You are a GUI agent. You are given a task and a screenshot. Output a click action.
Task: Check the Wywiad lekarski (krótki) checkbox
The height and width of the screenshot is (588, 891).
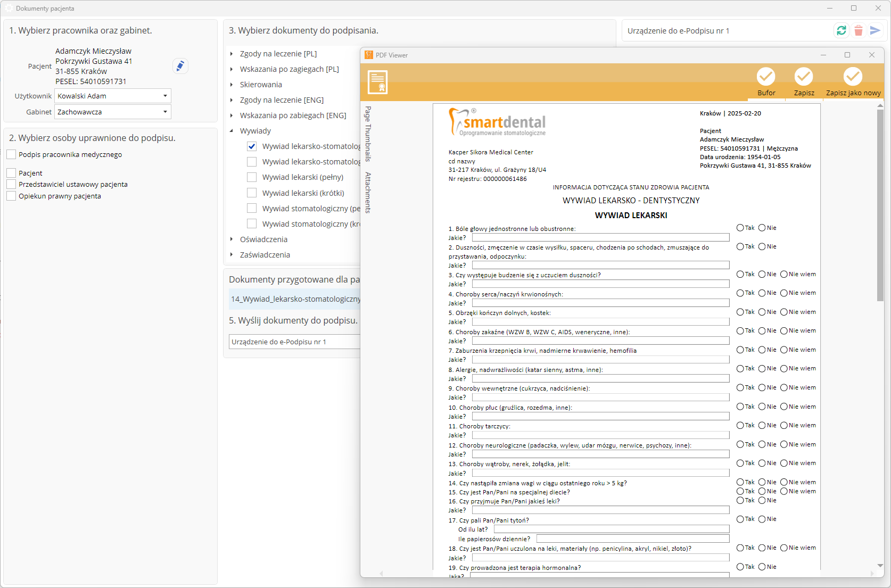(x=252, y=193)
